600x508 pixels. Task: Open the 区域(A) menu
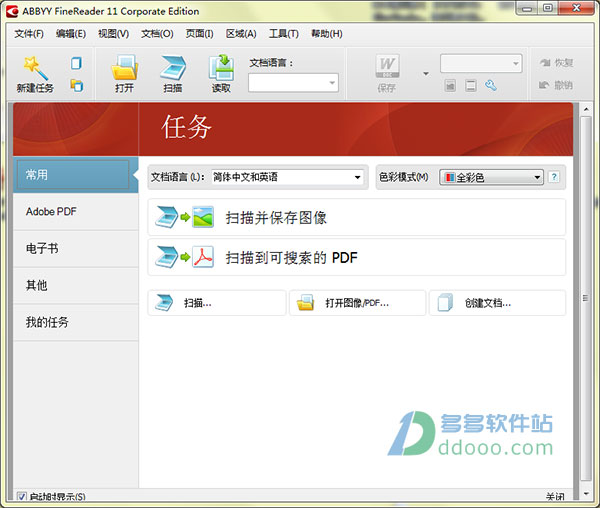(241, 34)
